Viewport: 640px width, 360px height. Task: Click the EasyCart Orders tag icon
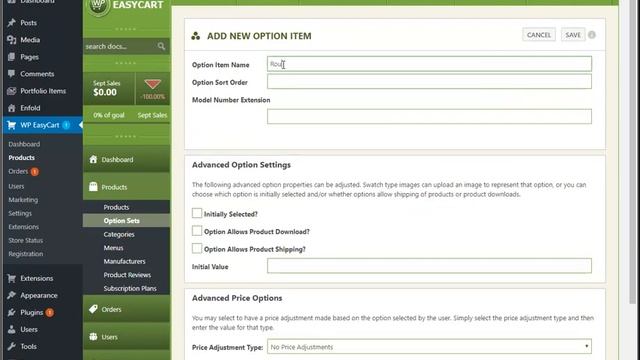tap(93, 309)
